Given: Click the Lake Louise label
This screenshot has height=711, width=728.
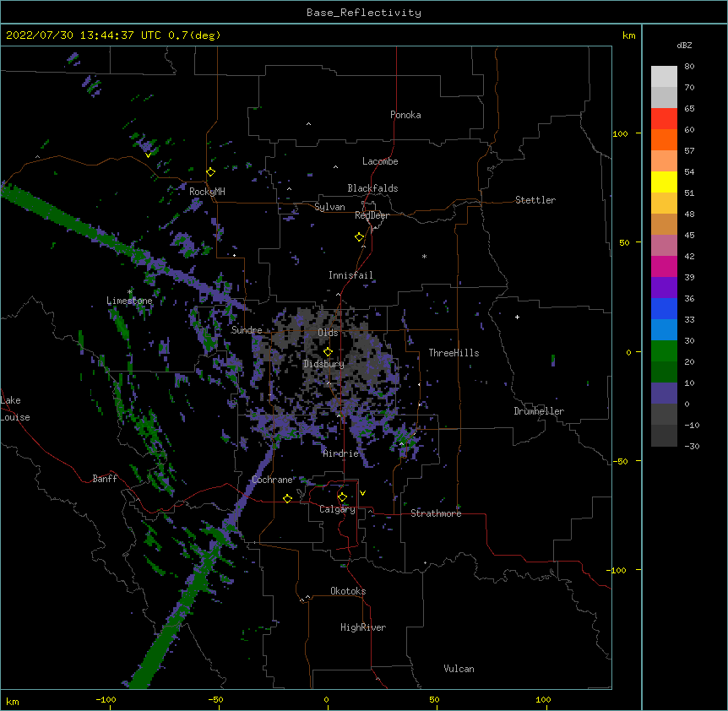Looking at the screenshot, I should (15, 409).
